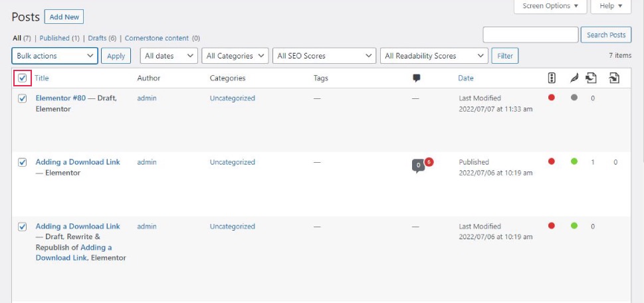Open the Elementor #80 post link

tap(60, 98)
